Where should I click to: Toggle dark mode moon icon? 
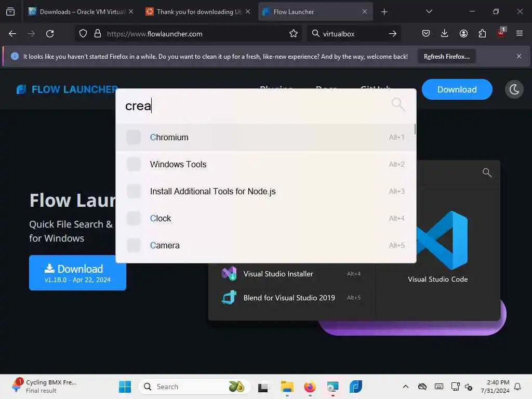[514, 89]
